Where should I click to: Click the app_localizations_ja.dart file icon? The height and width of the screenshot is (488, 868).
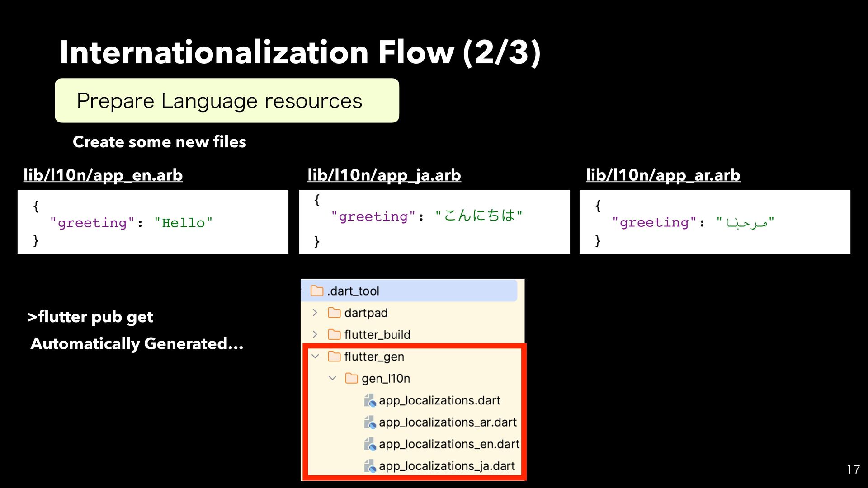click(x=370, y=466)
